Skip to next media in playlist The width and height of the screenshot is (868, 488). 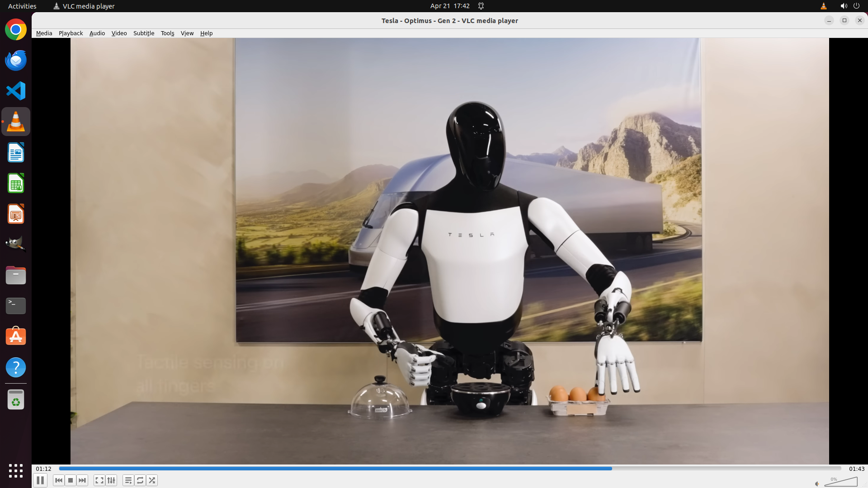[x=82, y=480]
